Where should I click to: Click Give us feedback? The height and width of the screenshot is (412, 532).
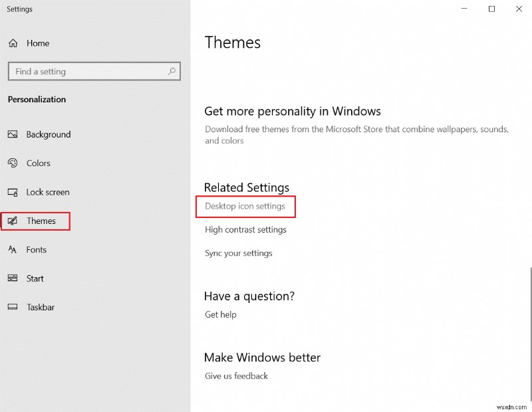(235, 375)
